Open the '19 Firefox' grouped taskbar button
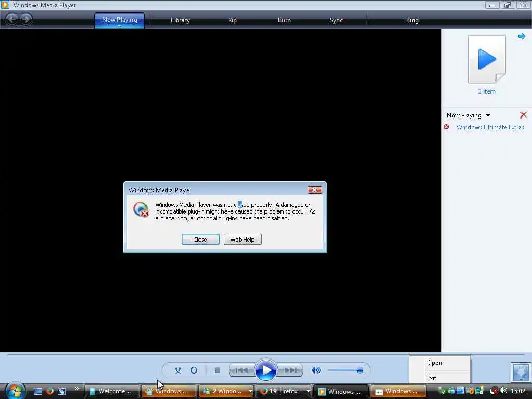Screen dimensions: 532x399 283,391
